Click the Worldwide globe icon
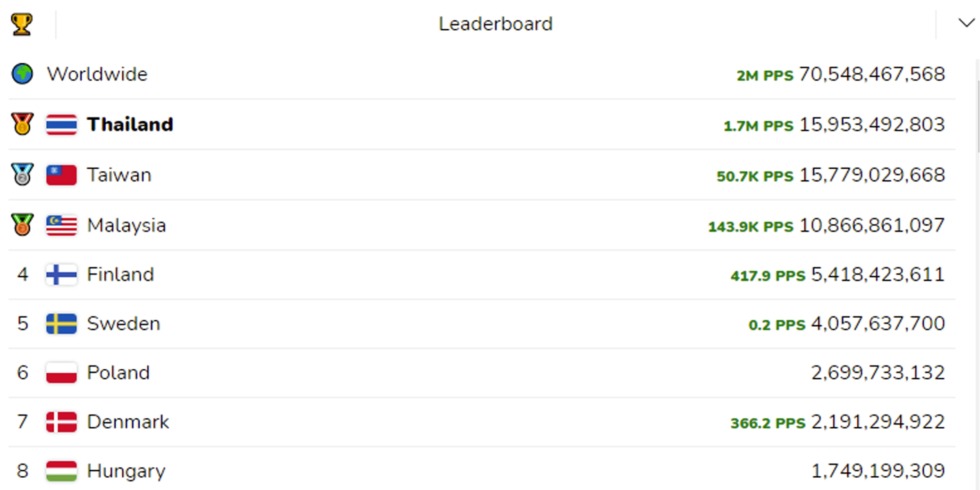This screenshot has width=980, height=490. (x=22, y=74)
